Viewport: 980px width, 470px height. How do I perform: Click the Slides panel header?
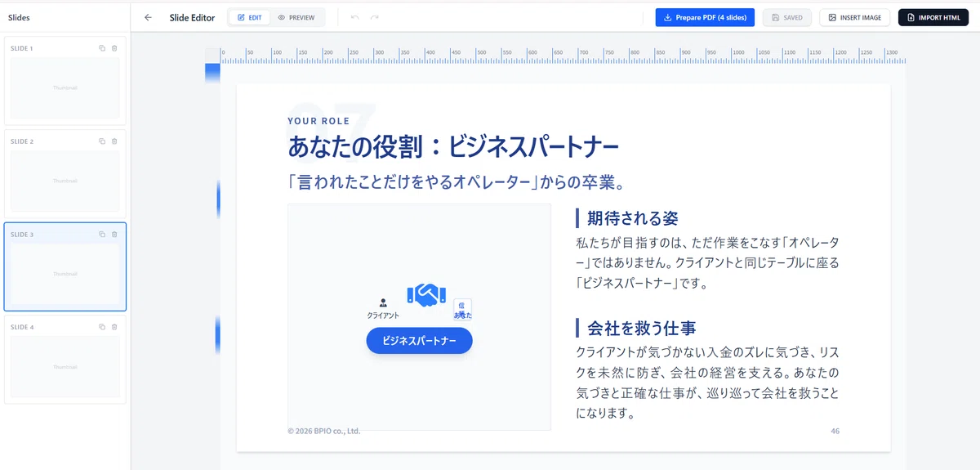tap(19, 17)
